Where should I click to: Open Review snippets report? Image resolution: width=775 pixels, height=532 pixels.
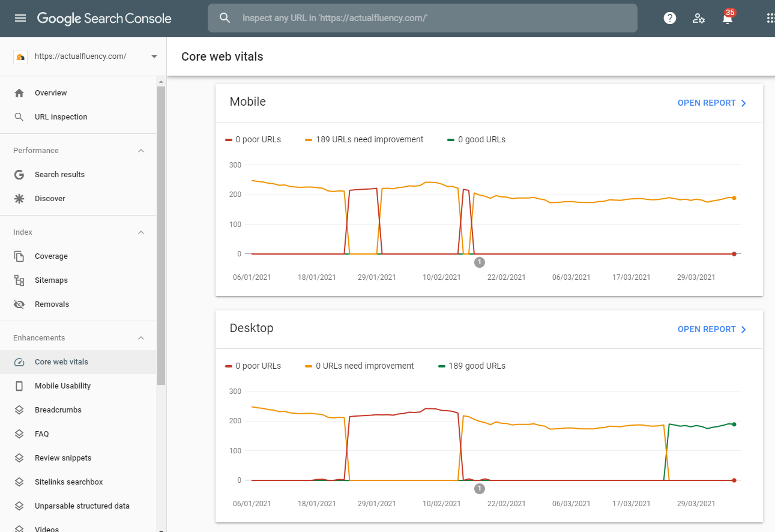78,458
